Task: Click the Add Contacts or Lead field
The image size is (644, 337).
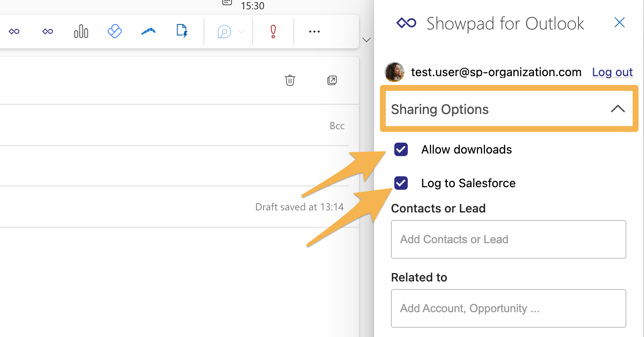Action: [x=509, y=239]
